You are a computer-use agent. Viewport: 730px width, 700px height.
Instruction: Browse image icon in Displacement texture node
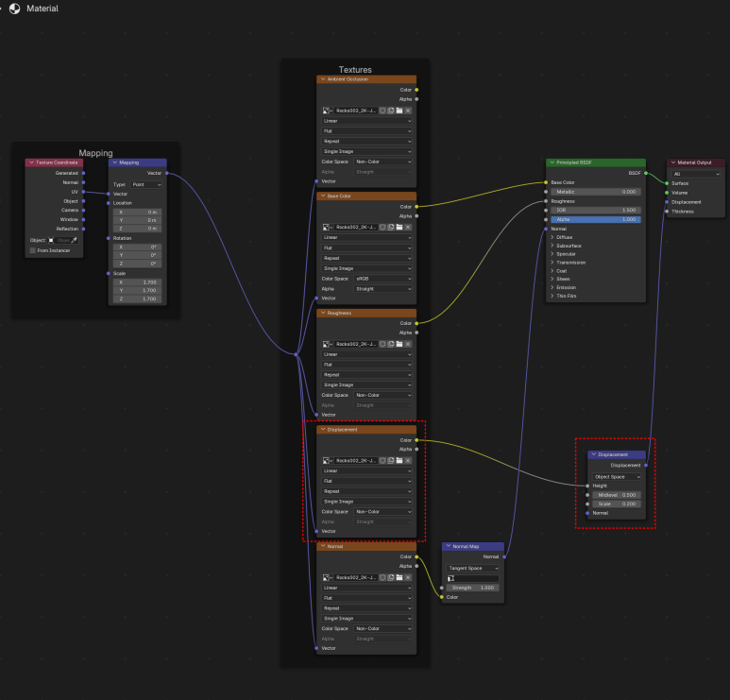328,461
